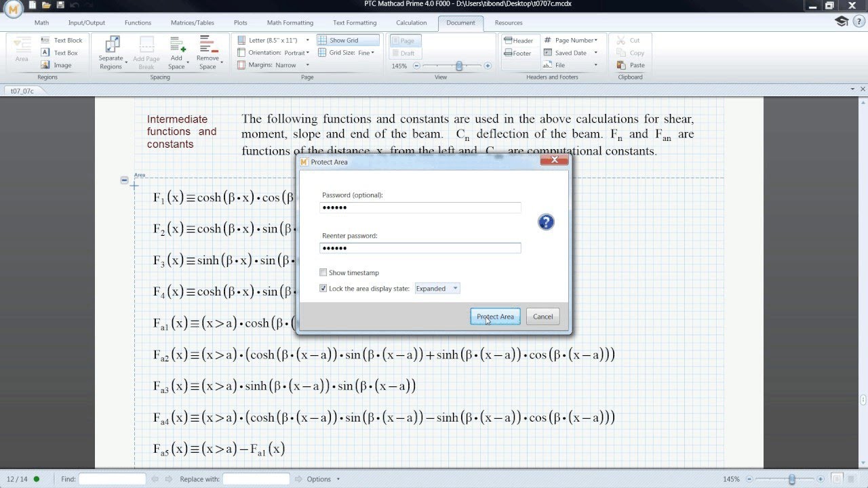The height and width of the screenshot is (488, 868).
Task: Click the Add Space tool
Action: click(176, 53)
